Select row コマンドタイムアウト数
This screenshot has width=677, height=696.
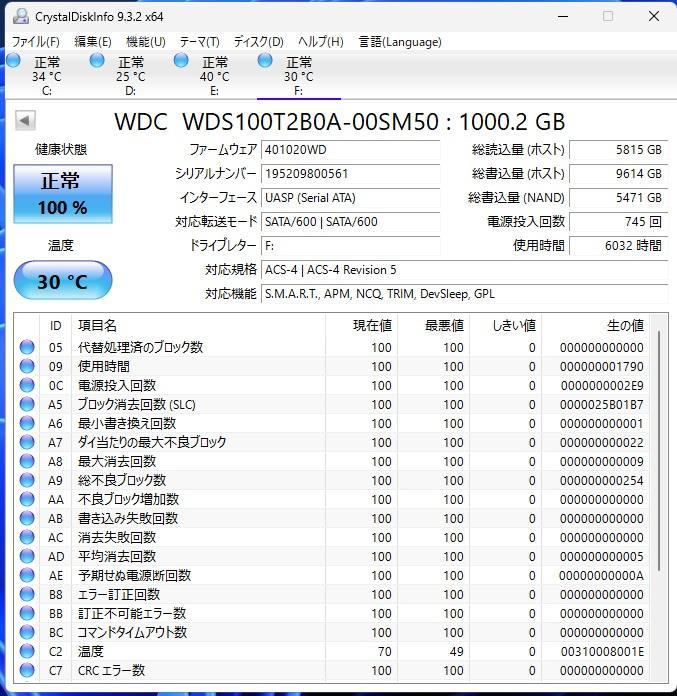[332, 632]
